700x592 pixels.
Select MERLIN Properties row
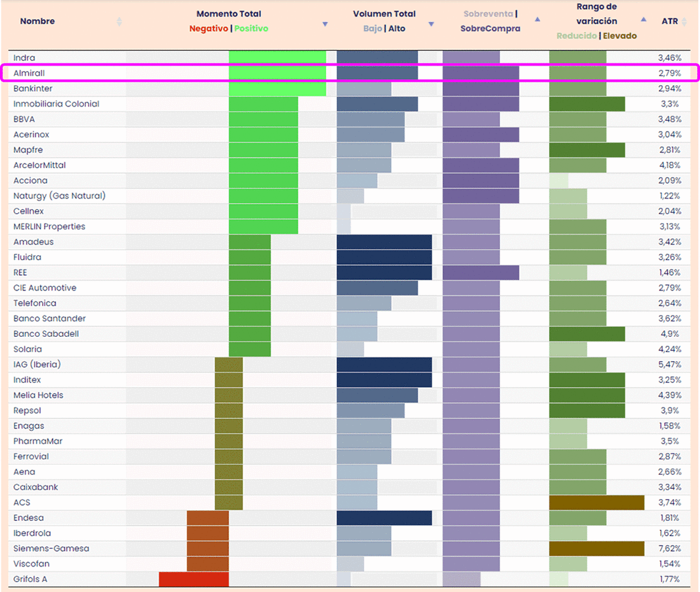(49, 227)
